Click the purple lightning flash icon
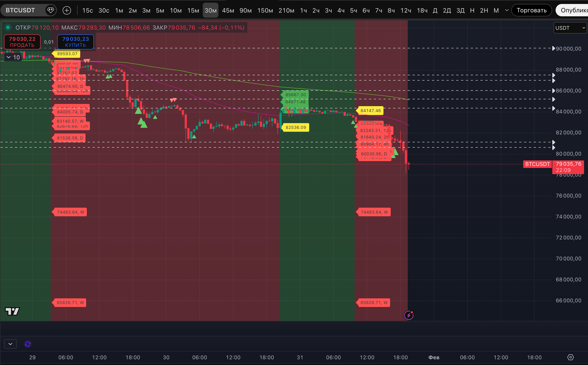Screen dimensions: 588x365 coord(409,315)
